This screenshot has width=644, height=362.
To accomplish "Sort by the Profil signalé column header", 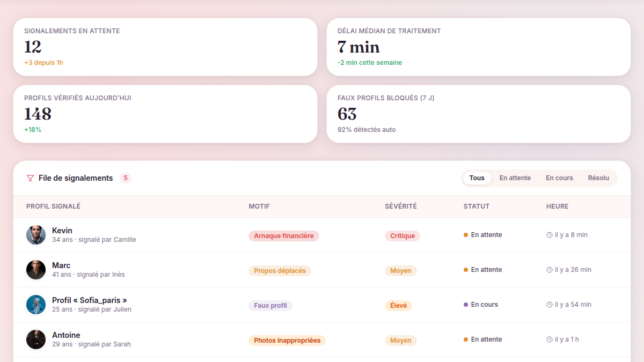I will coord(53,206).
